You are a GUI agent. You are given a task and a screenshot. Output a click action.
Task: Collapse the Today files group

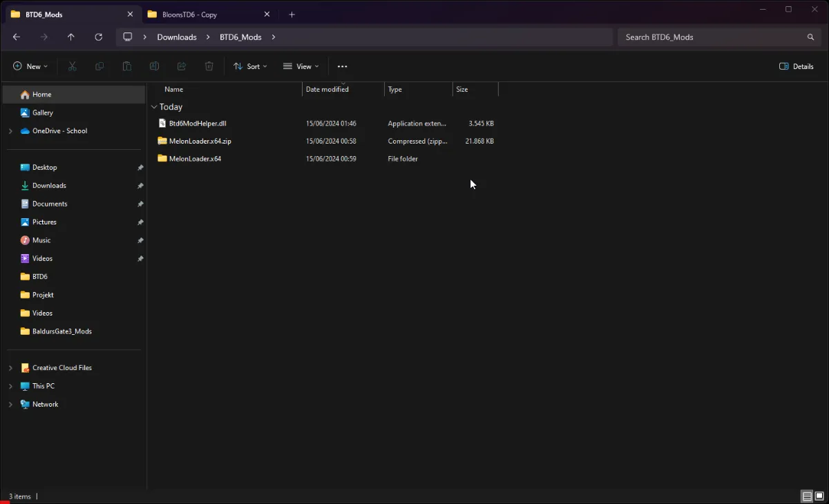[x=153, y=107]
